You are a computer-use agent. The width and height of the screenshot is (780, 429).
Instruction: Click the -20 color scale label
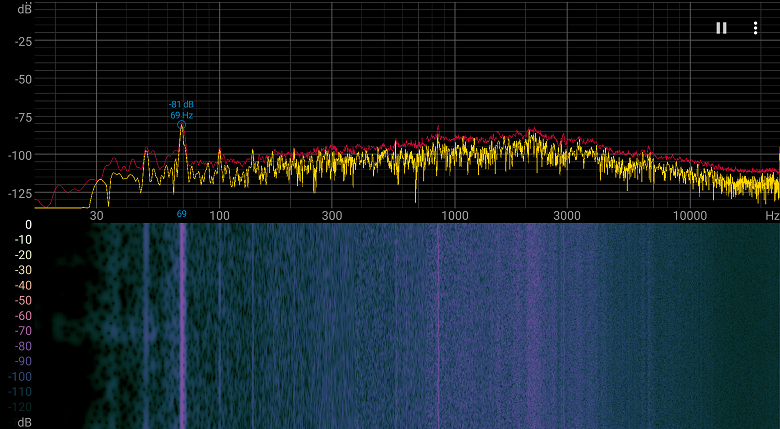point(23,255)
